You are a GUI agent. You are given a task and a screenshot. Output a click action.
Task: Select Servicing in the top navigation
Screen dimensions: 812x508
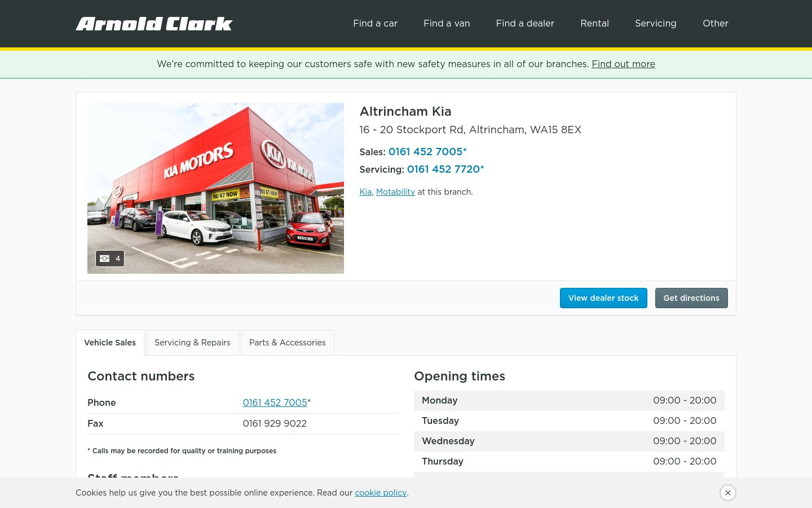[655, 23]
